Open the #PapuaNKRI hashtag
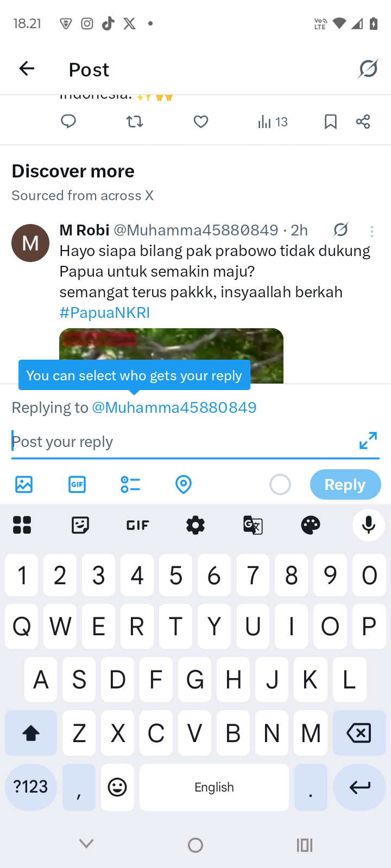391x868 pixels. [x=105, y=312]
